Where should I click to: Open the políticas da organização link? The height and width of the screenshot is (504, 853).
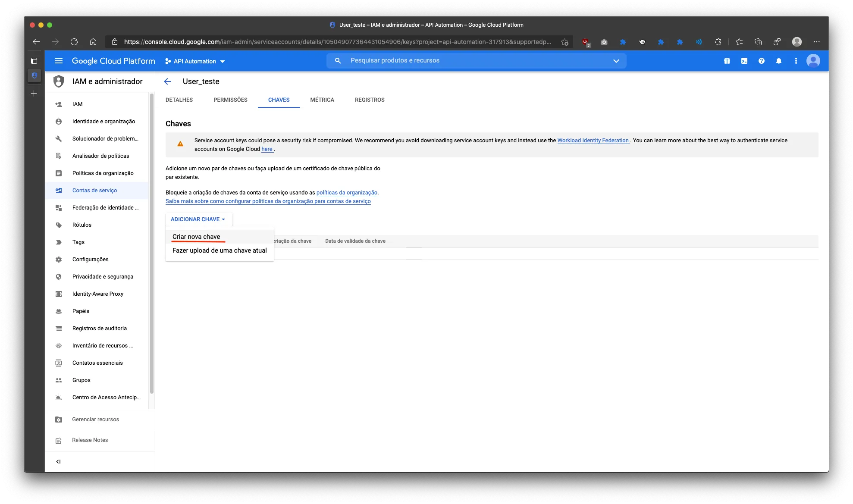(x=347, y=193)
